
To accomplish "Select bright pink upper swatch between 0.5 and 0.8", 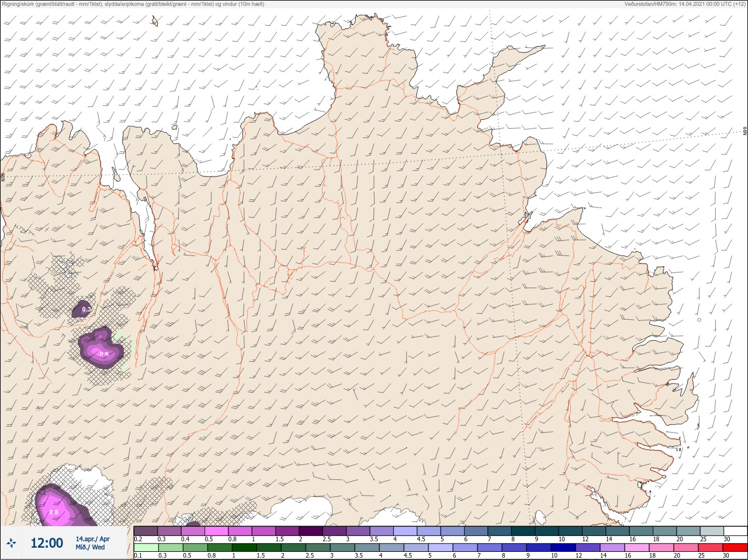I will [x=216, y=531].
